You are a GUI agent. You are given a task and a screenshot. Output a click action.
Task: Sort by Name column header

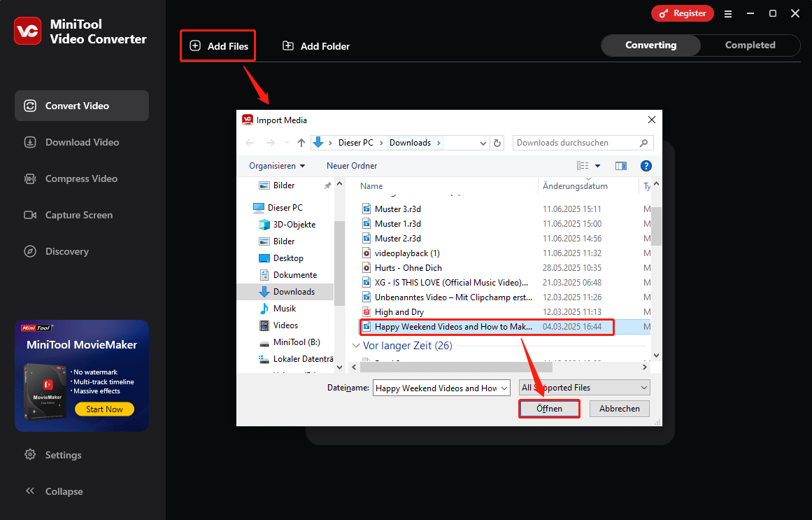pos(371,186)
